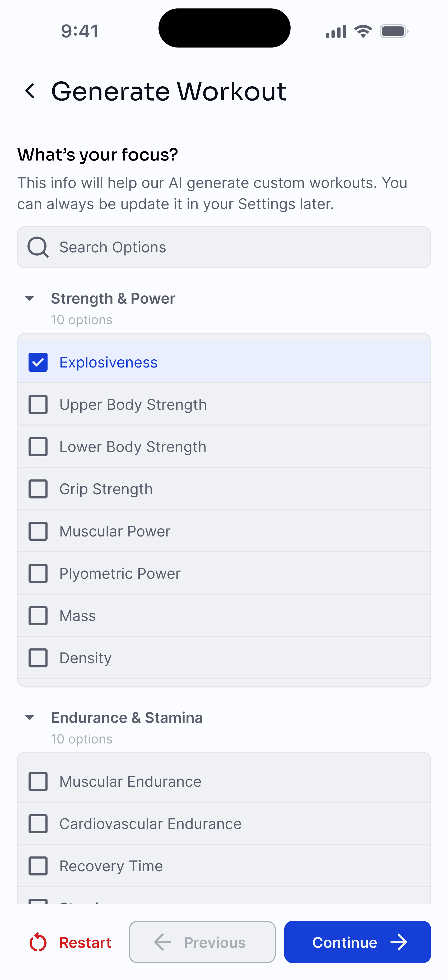The height and width of the screenshot is (980, 448).
Task: Click the Restart text link
Action: coord(85,942)
